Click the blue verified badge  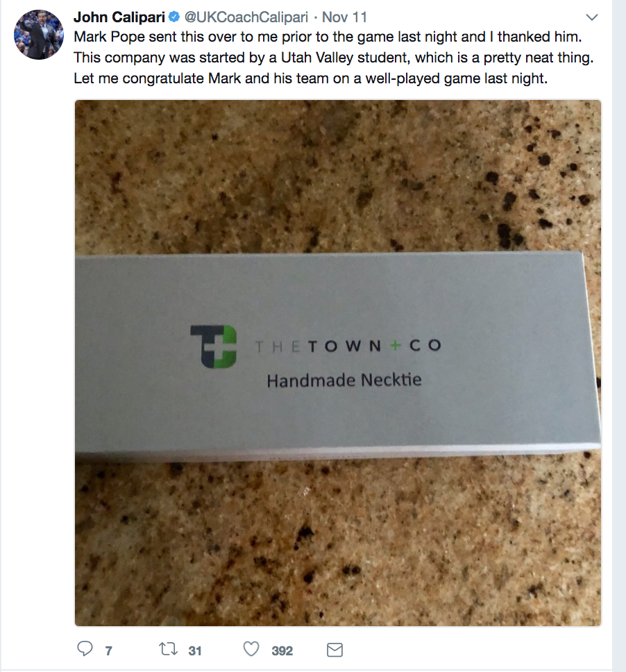pos(174,17)
